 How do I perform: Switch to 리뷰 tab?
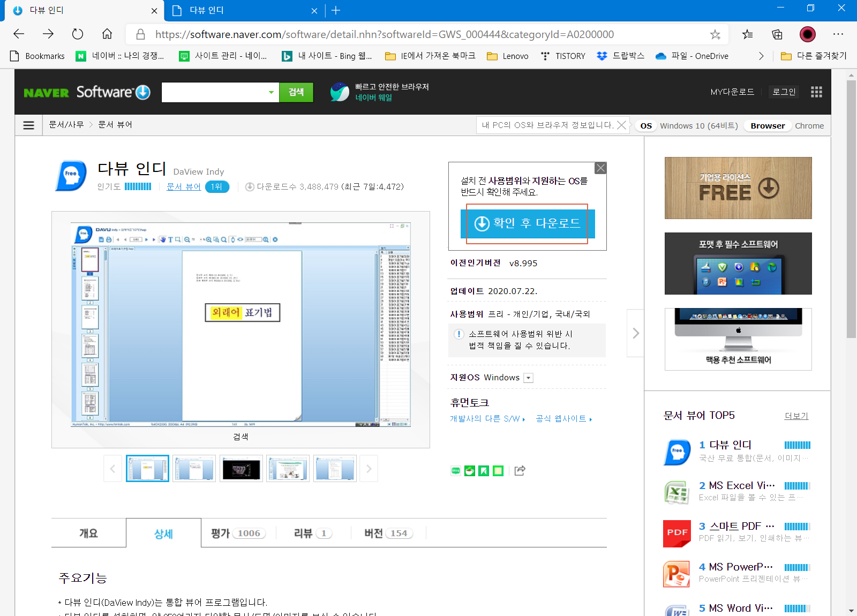pos(313,533)
